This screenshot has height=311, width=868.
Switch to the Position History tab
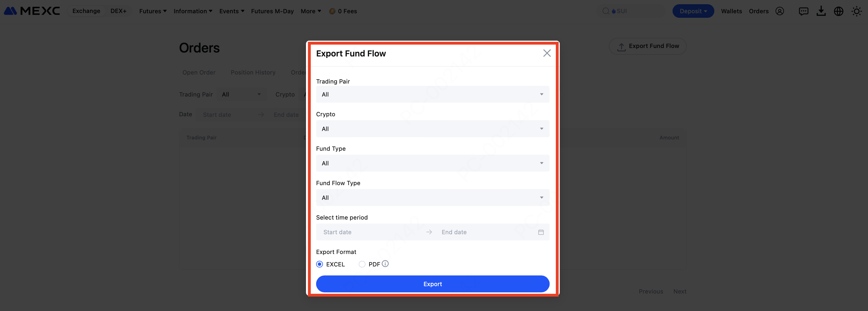pyautogui.click(x=253, y=73)
